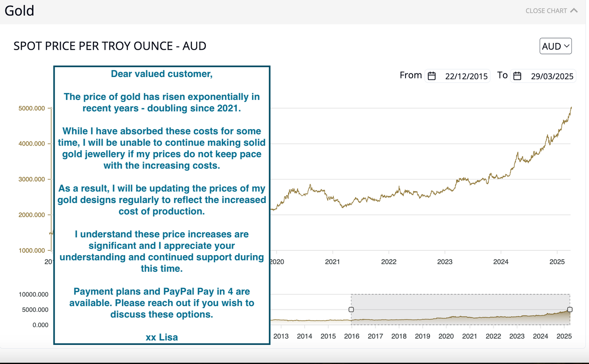Screen dimensions: 589x364
Task: Click the 5000.000 label on the main price axis
Action: coord(32,108)
